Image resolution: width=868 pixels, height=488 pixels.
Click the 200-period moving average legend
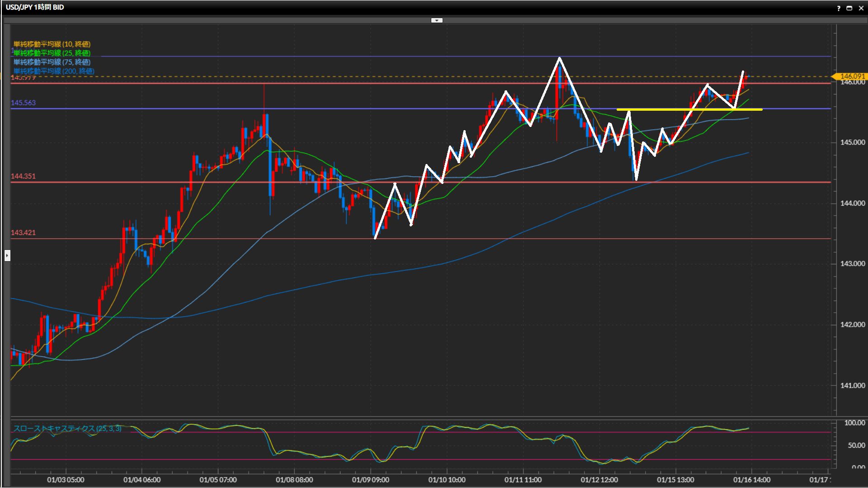(x=54, y=71)
